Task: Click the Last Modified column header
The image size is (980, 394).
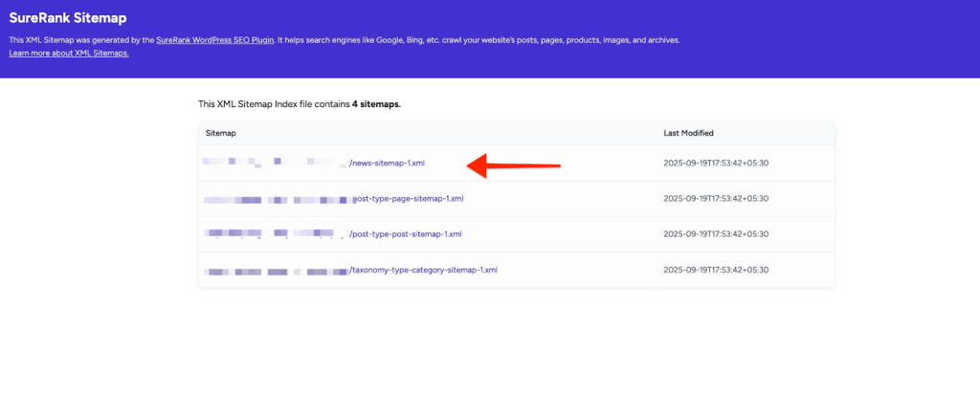Action: pos(688,133)
